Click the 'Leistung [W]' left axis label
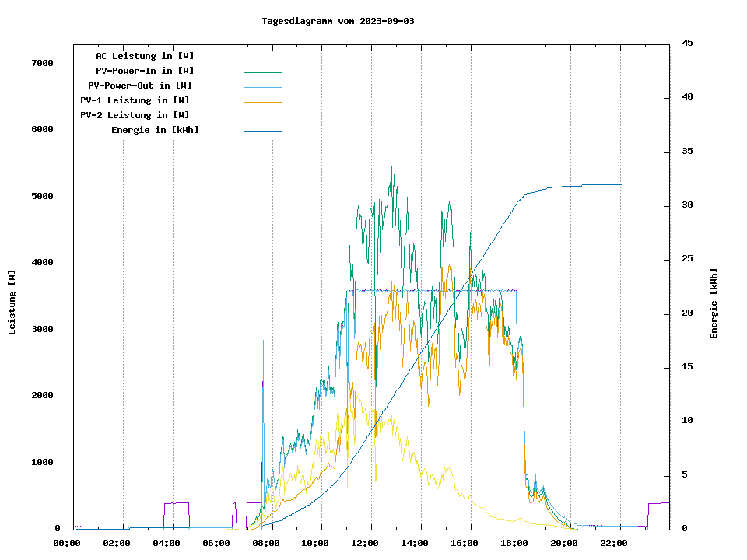The width and height of the screenshot is (747, 560). 12,303
